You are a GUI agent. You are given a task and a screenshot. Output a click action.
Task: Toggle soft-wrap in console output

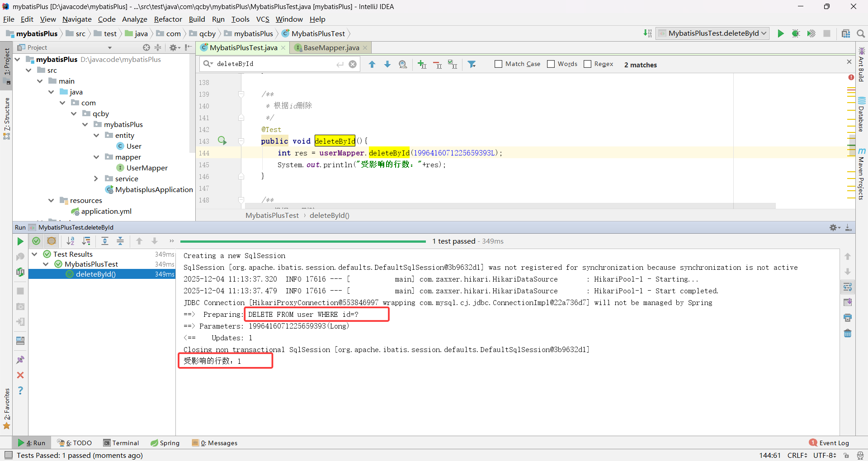coord(848,287)
